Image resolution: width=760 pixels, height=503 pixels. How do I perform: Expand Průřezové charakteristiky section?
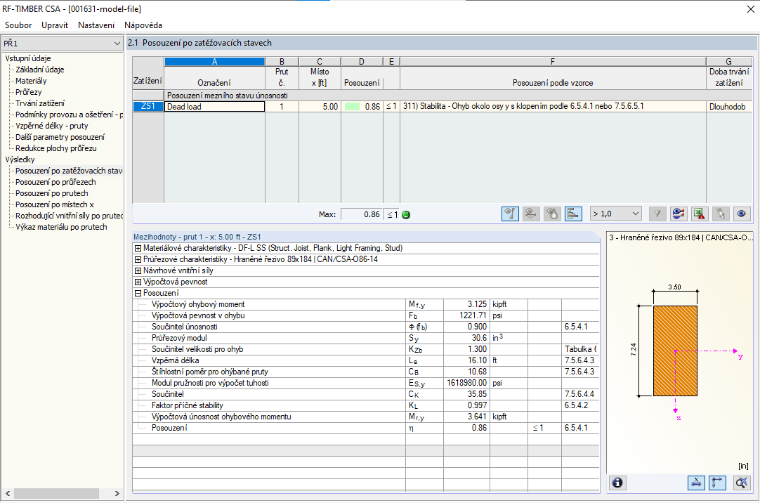pyautogui.click(x=138, y=259)
